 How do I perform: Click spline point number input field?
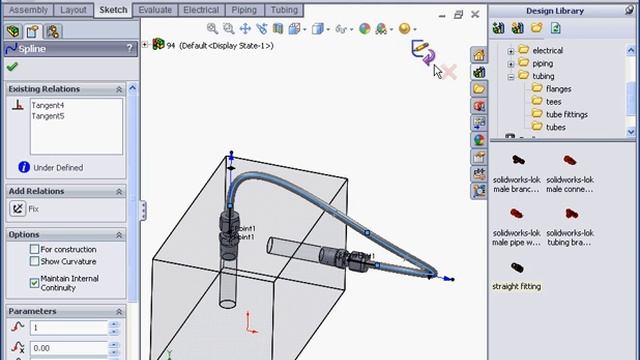69,328
